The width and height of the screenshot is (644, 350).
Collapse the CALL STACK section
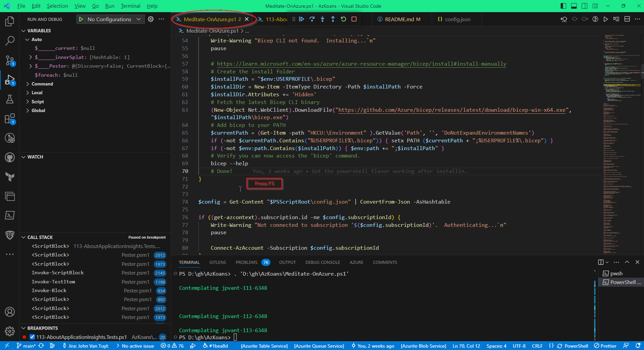(40, 237)
